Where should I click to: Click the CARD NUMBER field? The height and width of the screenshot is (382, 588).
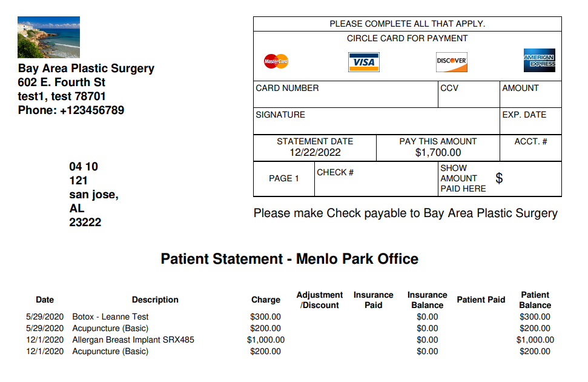click(x=346, y=94)
